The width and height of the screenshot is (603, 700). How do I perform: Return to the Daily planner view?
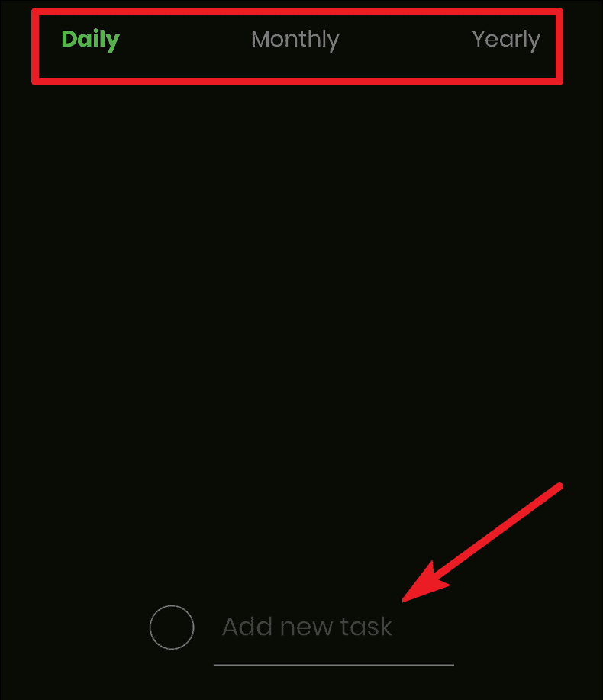91,40
